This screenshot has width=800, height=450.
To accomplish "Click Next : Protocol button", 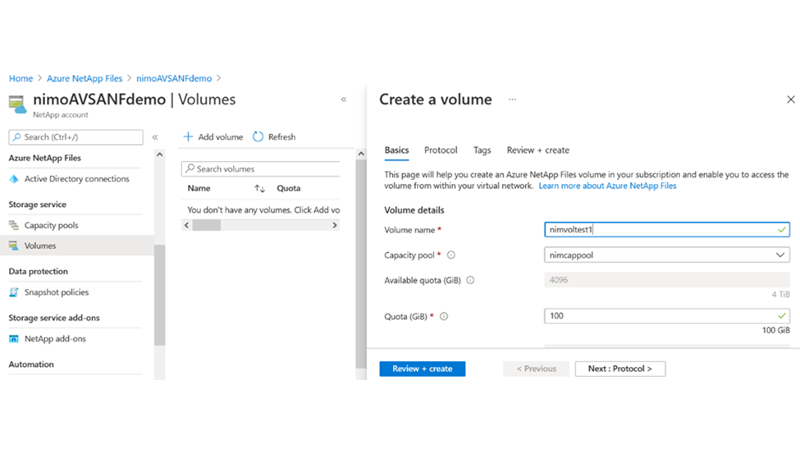I will point(620,369).
